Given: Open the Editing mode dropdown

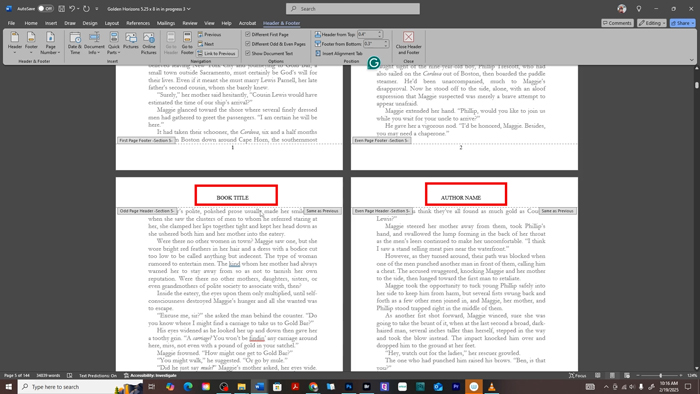Looking at the screenshot, I should (652, 23).
